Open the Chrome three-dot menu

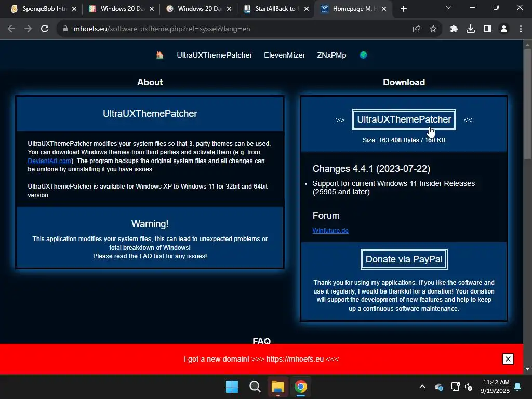coord(521,29)
